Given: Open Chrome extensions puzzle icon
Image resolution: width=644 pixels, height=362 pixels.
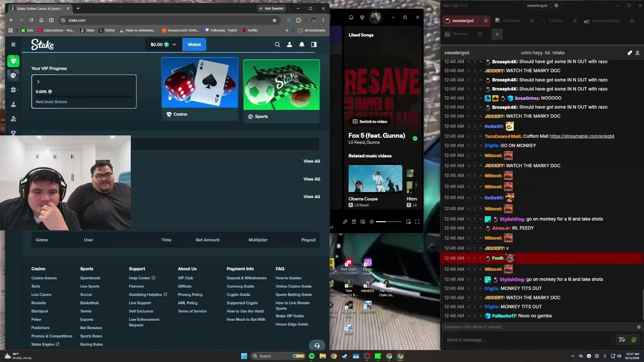Looking at the screenshot, I should tap(298, 20).
